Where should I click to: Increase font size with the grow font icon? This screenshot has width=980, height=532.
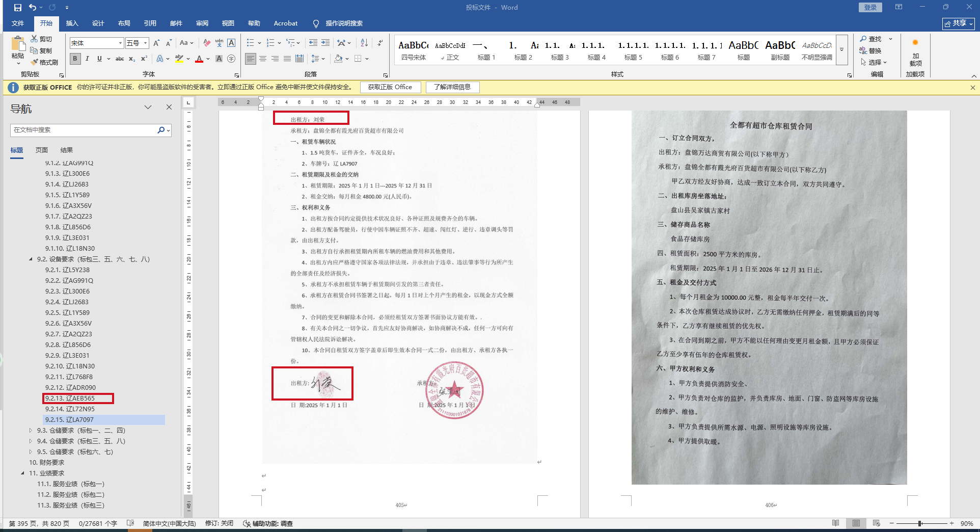click(156, 43)
